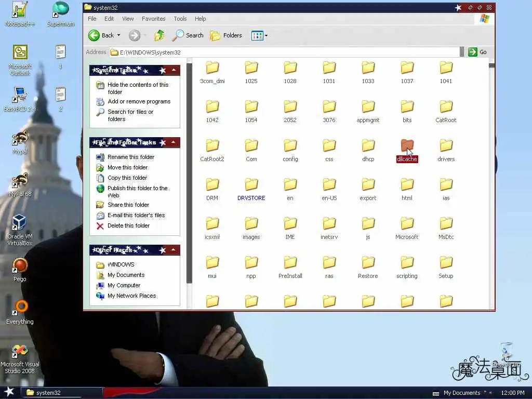Click the address bar path field

click(x=284, y=52)
